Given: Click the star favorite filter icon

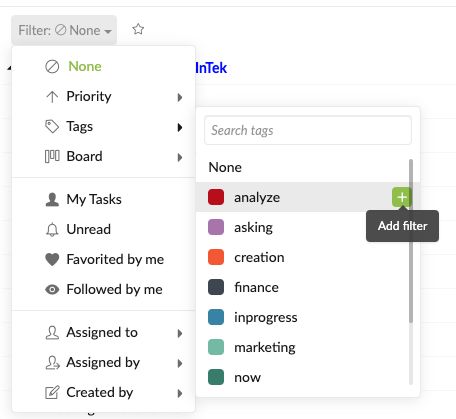Looking at the screenshot, I should click(138, 29).
